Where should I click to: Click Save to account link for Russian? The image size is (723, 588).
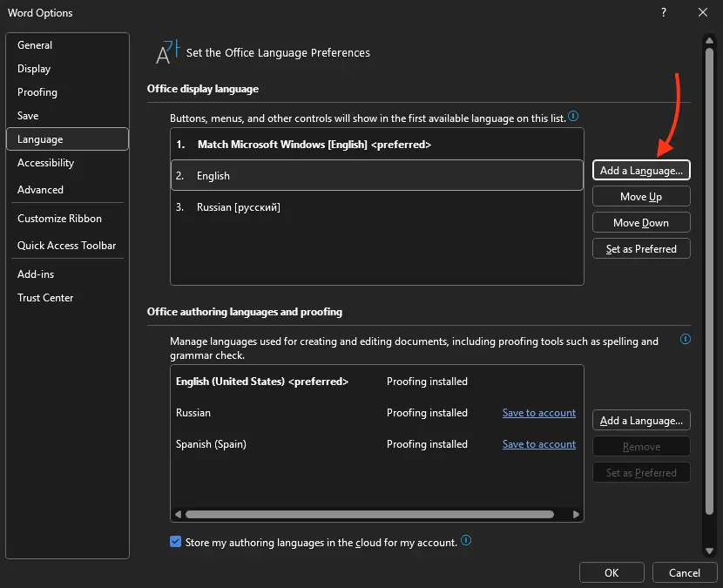click(538, 413)
